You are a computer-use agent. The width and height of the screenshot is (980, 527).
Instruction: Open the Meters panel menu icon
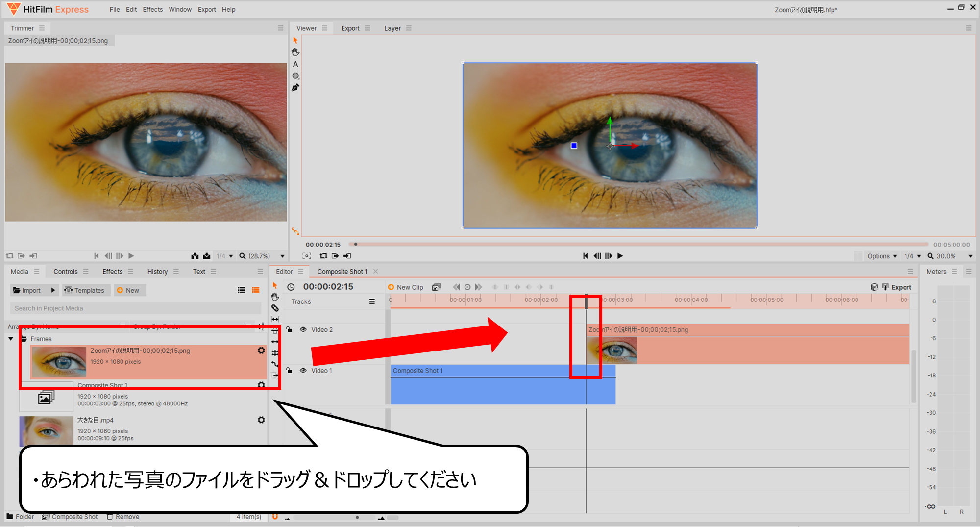pyautogui.click(x=955, y=272)
